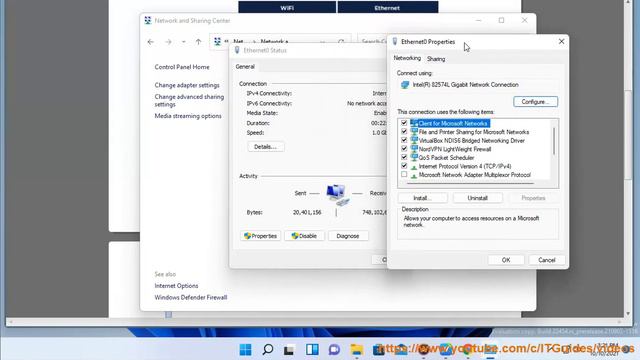Open Change advanced sharing settings link
This screenshot has width=640, height=360.
[189, 100]
